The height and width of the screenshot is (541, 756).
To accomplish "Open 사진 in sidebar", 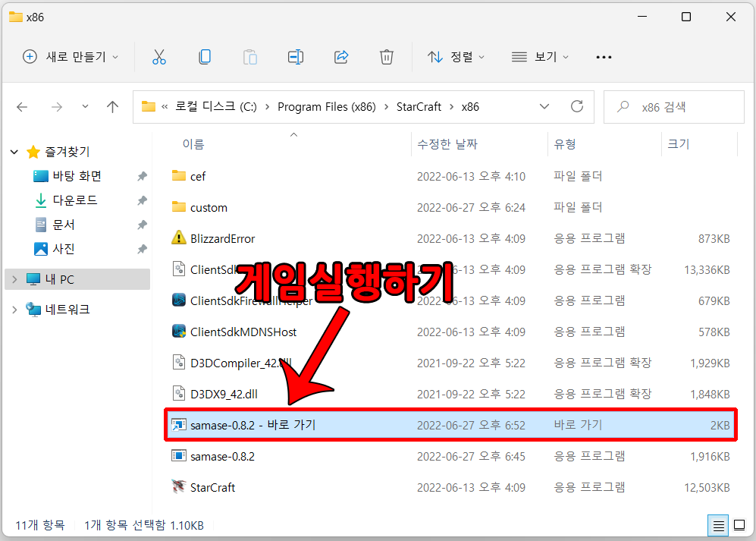I will (x=64, y=249).
